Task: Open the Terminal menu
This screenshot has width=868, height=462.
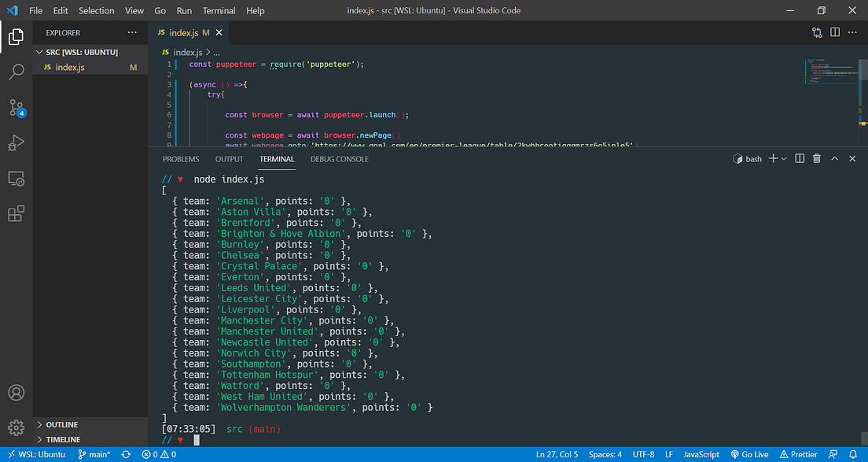Action: click(x=219, y=10)
